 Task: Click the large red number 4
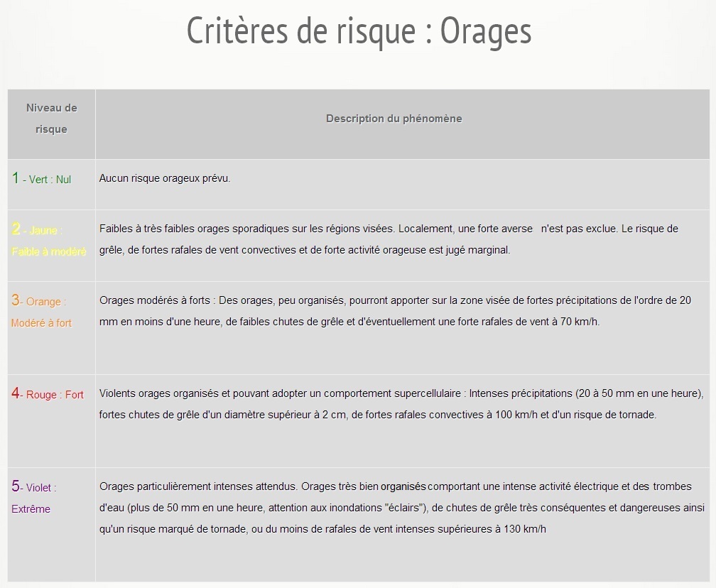click(15, 393)
